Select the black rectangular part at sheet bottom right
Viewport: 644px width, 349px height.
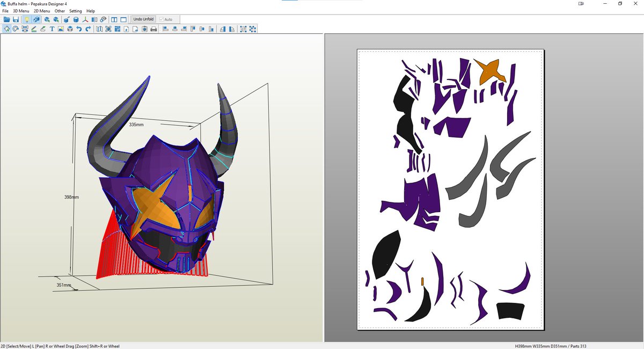tap(509, 311)
